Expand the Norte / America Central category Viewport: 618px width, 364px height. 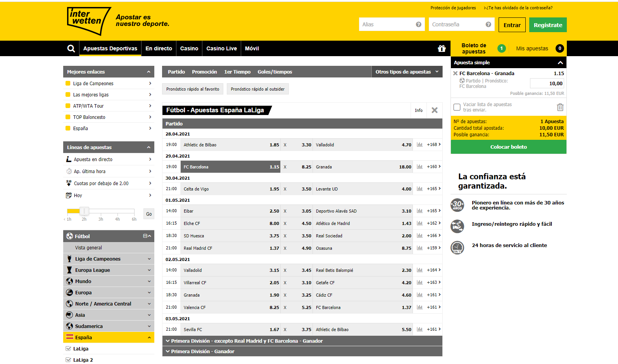coord(109,304)
